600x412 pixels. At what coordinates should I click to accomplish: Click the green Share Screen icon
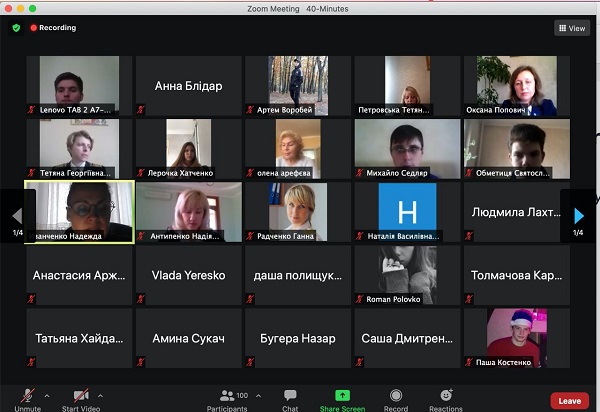[x=343, y=396]
